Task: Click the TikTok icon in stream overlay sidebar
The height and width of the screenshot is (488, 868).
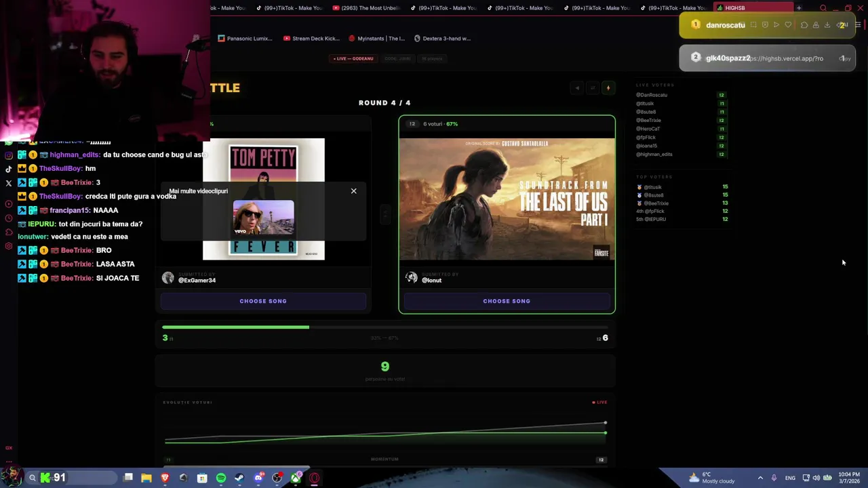Action: (9, 169)
